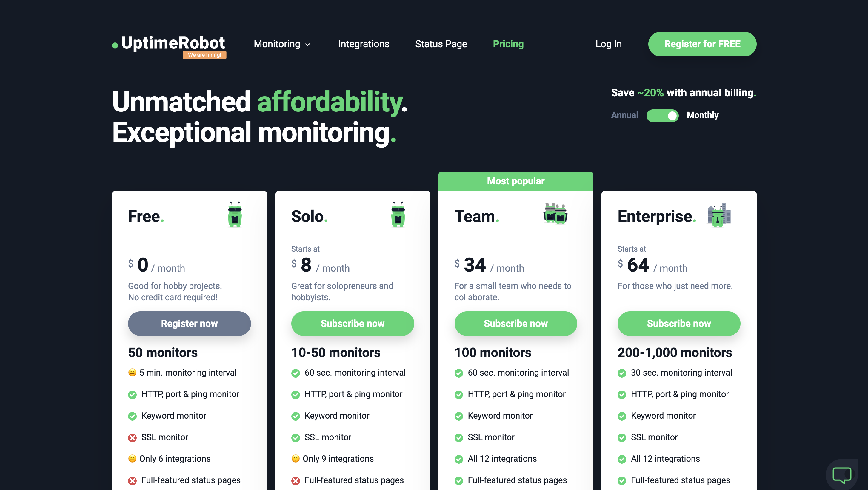Viewport: 868px width, 490px height.
Task: Click Register now on Free plan
Action: [x=189, y=324]
